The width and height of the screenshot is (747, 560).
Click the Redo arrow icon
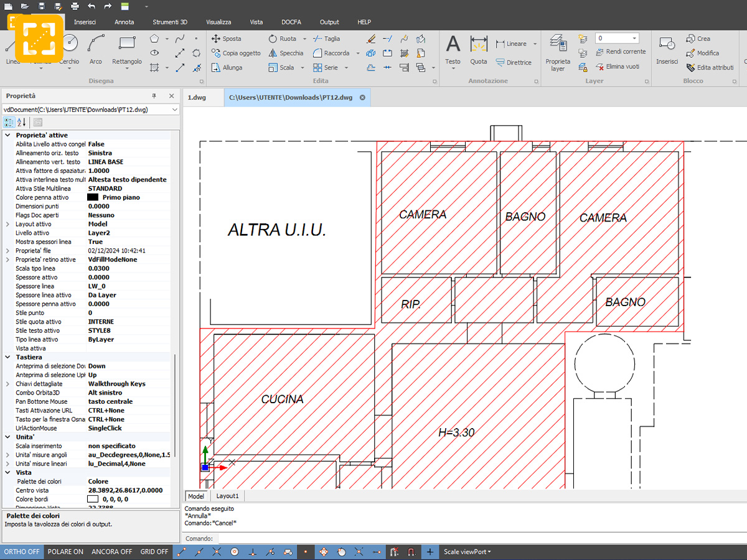pos(108,6)
